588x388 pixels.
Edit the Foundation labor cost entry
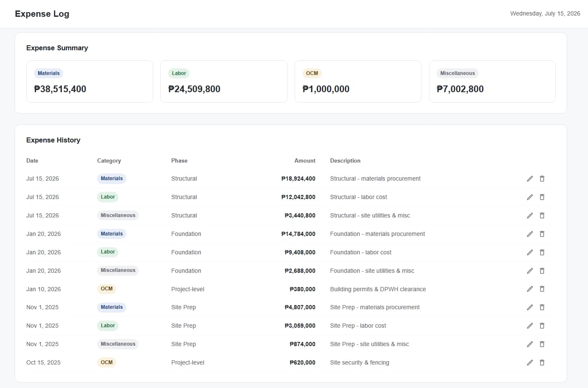click(x=530, y=252)
